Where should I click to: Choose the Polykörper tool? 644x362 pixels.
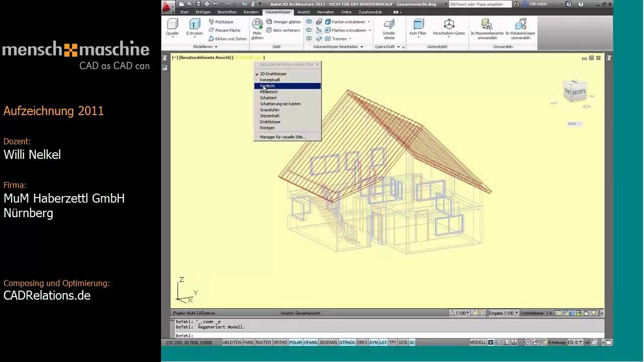click(x=220, y=22)
